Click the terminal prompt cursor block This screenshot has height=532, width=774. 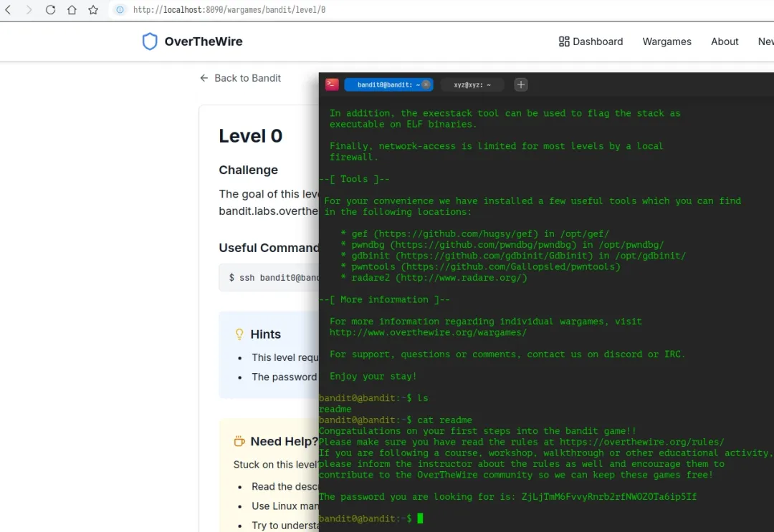[420, 518]
